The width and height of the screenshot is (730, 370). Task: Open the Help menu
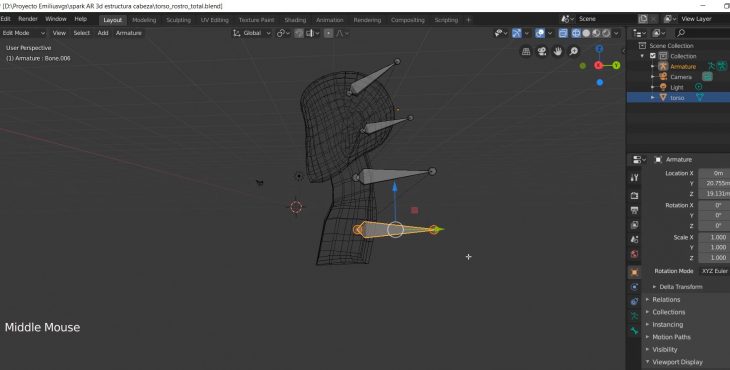(81, 19)
